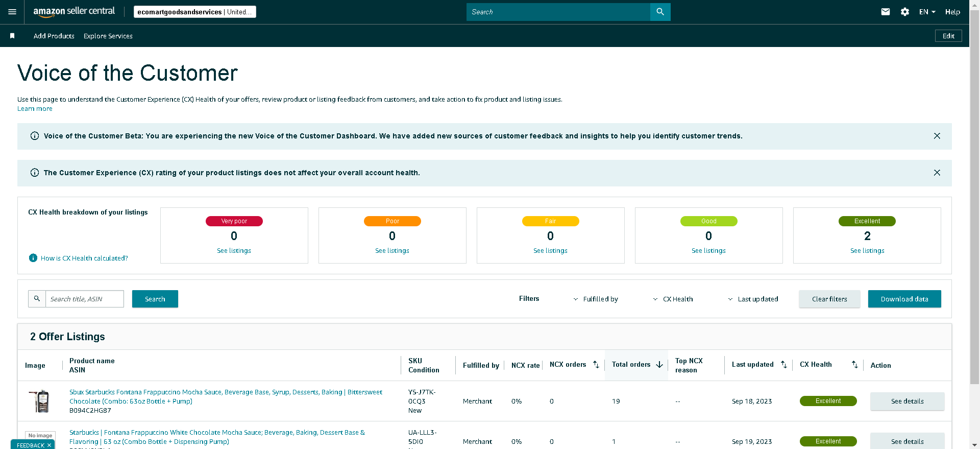The image size is (980, 449).
Task: Open the settings gear icon
Action: pos(905,12)
